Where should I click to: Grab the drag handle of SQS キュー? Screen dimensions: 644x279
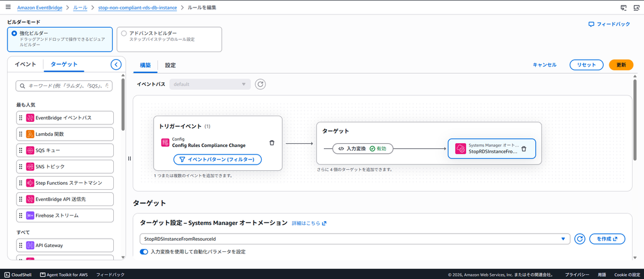coord(21,151)
